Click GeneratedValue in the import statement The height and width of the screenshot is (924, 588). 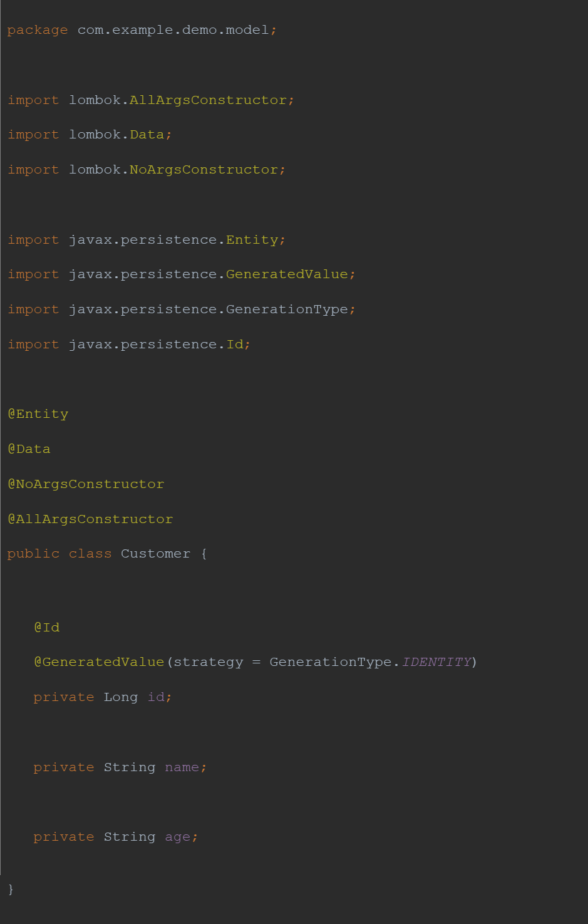[x=287, y=274]
